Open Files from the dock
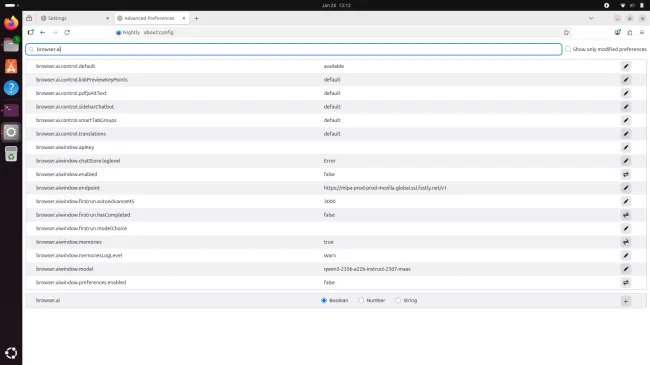The image size is (650, 365). coord(11,44)
